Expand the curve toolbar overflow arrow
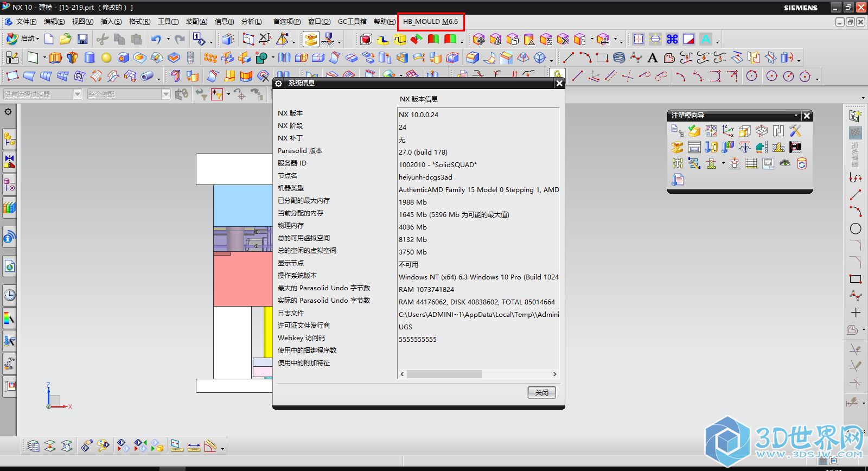This screenshot has width=868, height=471. click(799, 60)
